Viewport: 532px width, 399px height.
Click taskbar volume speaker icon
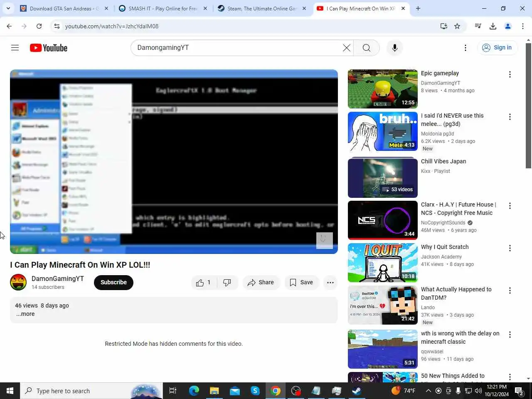[478, 391]
